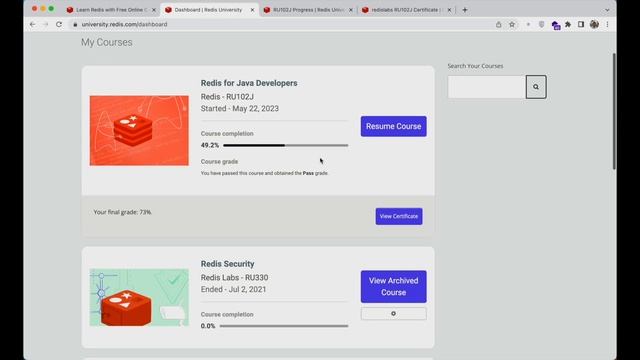Click the search magnifier button for courses
This screenshot has height=360, width=640.
(x=536, y=87)
